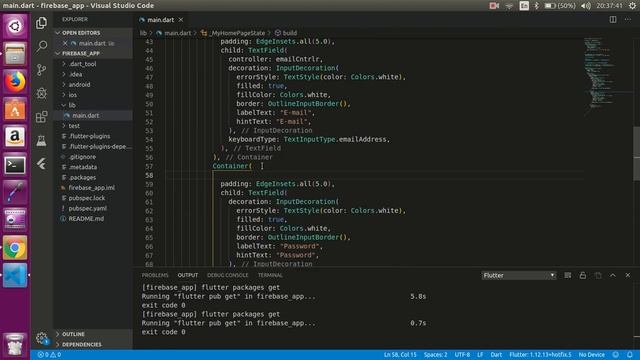Go to line via Ln 58, Col 15
The image size is (640, 360).
[x=400, y=355]
